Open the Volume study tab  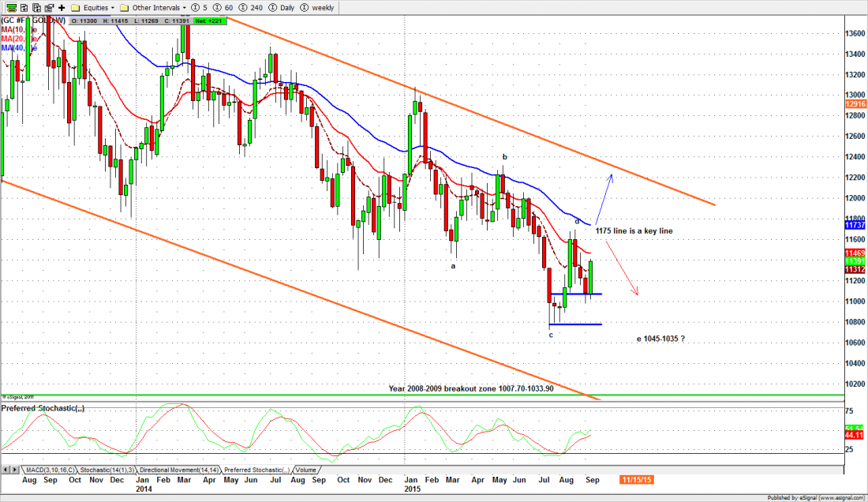click(x=306, y=470)
